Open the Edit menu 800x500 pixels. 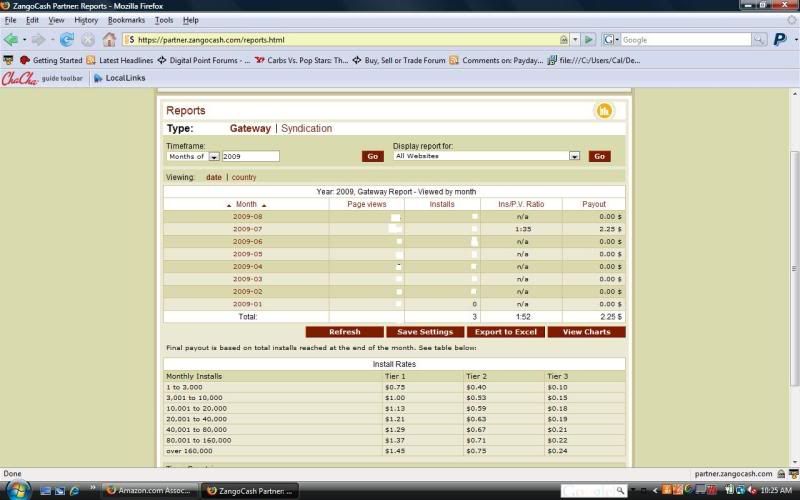tap(32, 20)
